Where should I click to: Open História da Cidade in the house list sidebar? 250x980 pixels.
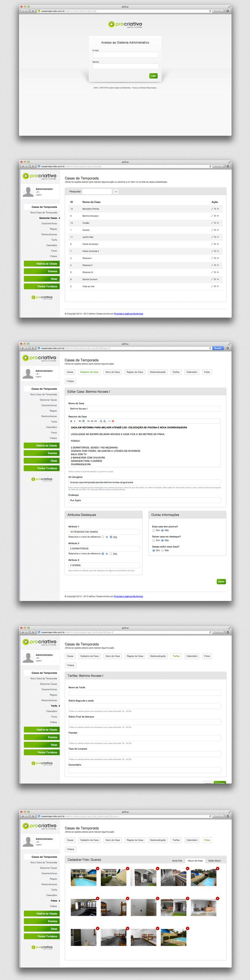pyautogui.click(x=42, y=264)
